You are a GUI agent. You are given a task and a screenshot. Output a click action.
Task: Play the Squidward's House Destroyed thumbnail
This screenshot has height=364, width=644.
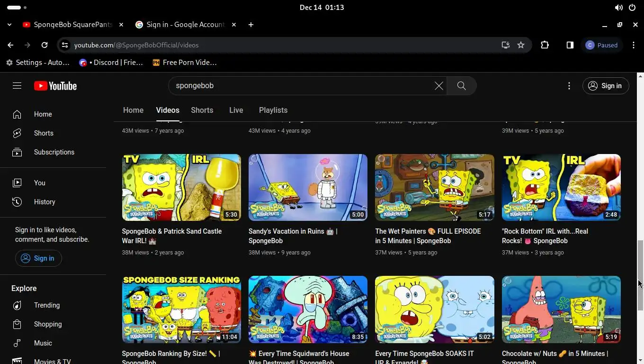308,309
